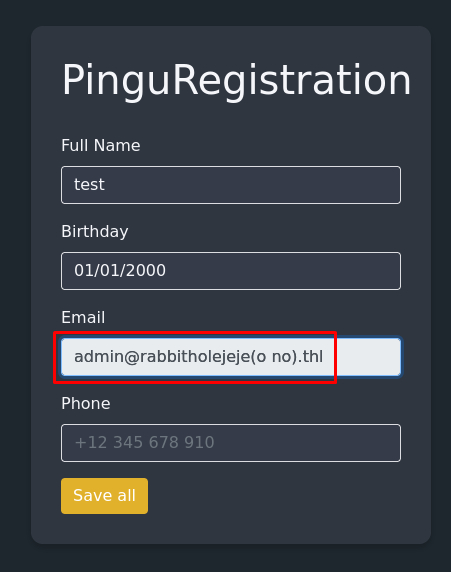Click the Birthday label text
The image size is (451, 572).
[x=95, y=232]
